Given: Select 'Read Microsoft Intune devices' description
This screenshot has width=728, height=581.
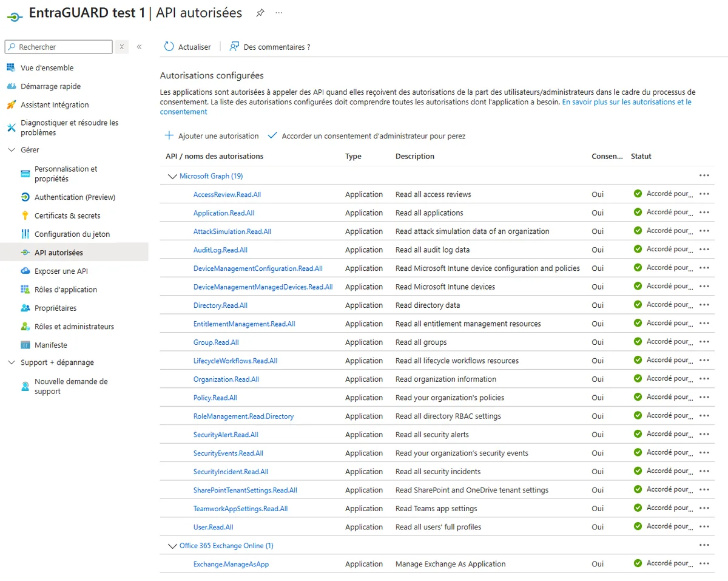Looking at the screenshot, I should 445,287.
